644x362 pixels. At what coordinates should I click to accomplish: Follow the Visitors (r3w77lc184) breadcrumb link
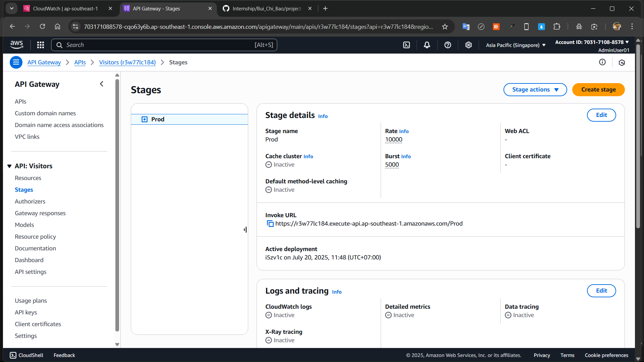click(x=127, y=62)
